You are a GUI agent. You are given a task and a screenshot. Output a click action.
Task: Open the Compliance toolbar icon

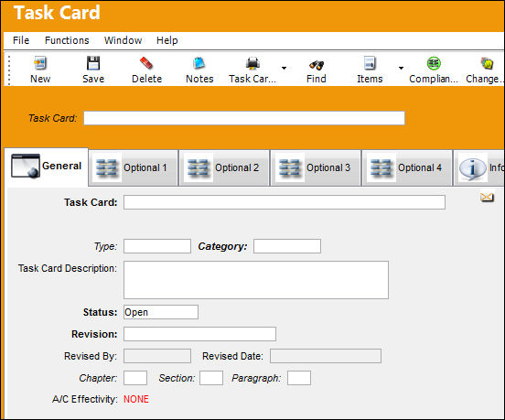coord(434,63)
